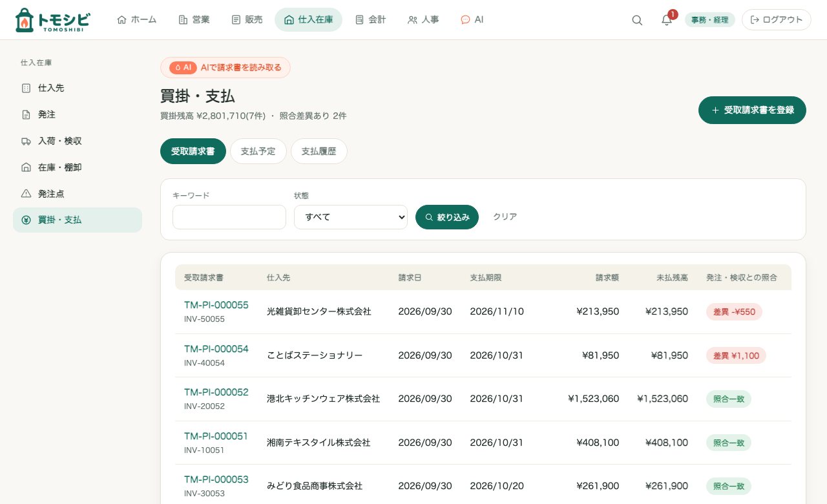Image resolution: width=827 pixels, height=504 pixels.
Task: Click the 差異 -¥550 badge
Action: pos(734,311)
